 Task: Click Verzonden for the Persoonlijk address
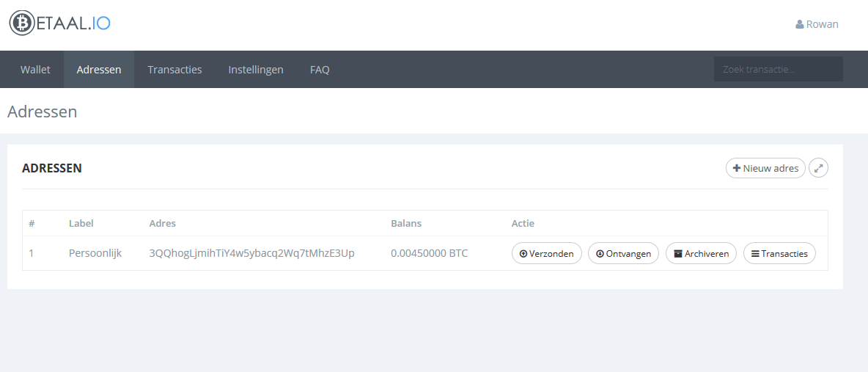(x=546, y=253)
